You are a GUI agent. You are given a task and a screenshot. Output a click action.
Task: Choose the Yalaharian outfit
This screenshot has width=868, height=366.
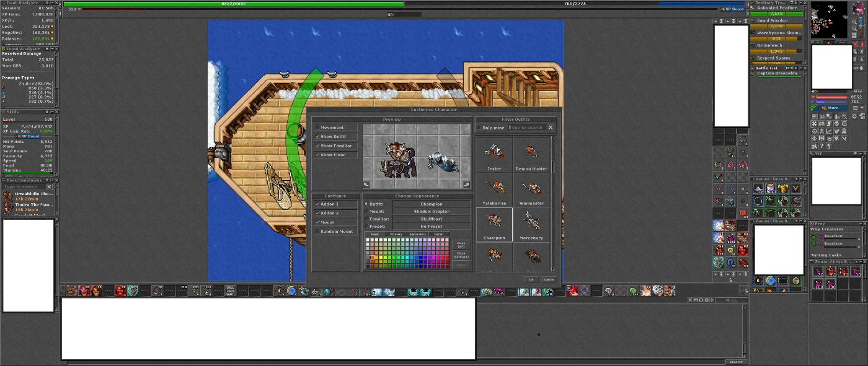tap(494, 190)
